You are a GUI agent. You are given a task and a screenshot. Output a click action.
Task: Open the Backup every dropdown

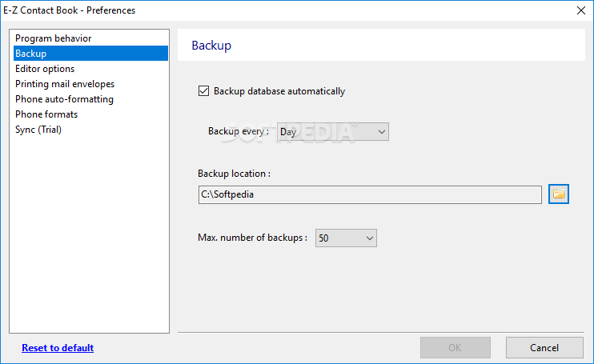pyautogui.click(x=332, y=132)
